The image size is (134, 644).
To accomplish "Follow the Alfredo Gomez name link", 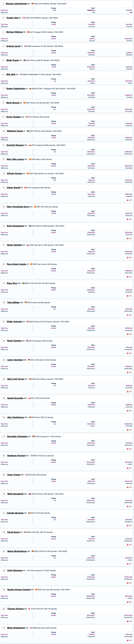I will (15, 173).
